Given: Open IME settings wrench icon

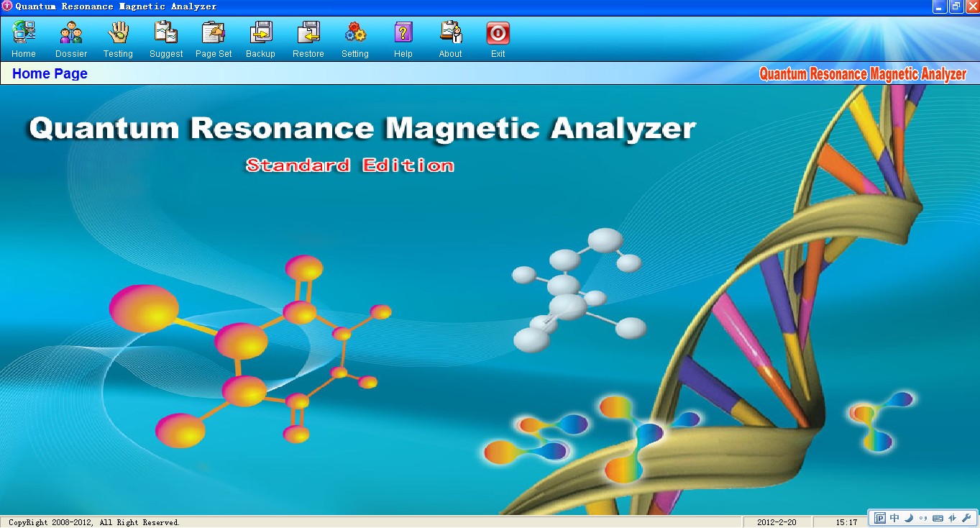Looking at the screenshot, I should tap(966, 518).
